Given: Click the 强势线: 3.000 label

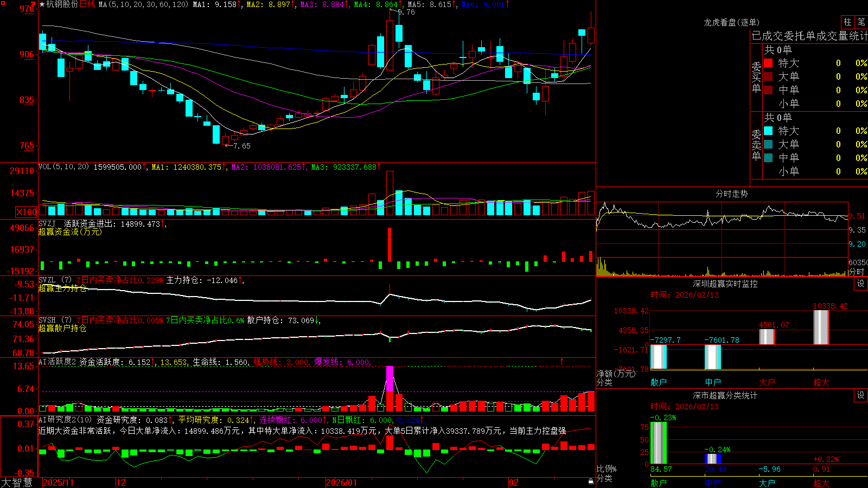Looking at the screenshot, I should [x=281, y=362].
